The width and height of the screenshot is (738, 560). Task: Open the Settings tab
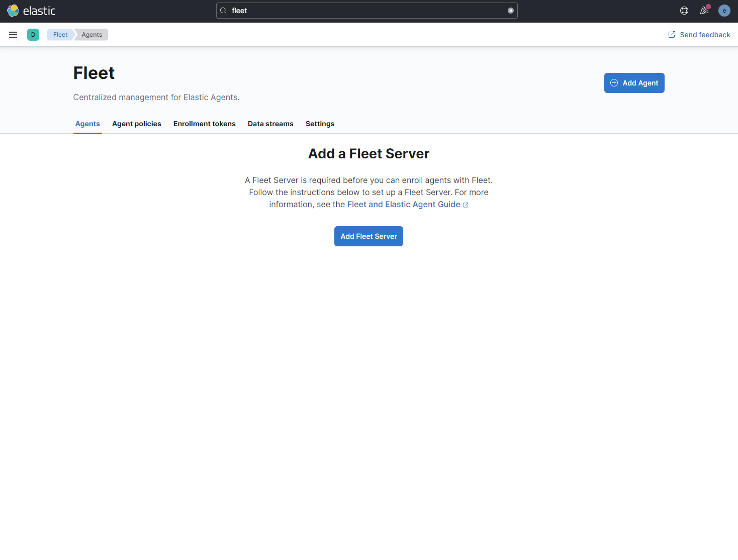coord(320,124)
